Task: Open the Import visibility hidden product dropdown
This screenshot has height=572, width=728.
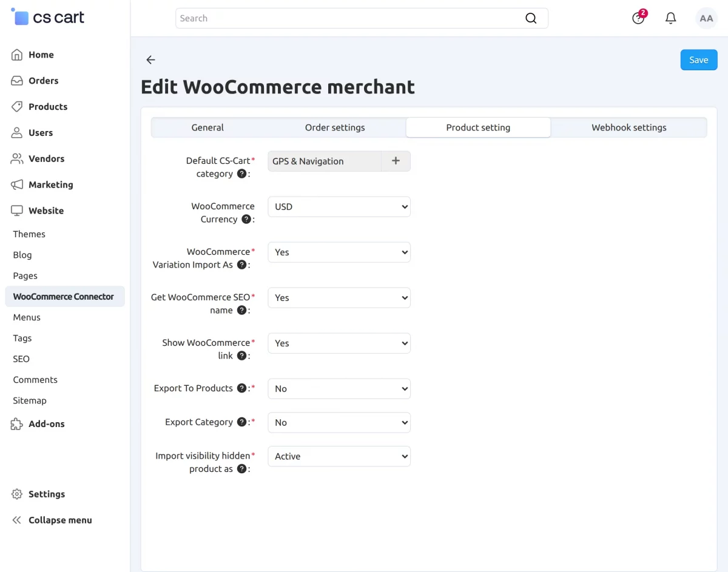Action: pos(339,457)
